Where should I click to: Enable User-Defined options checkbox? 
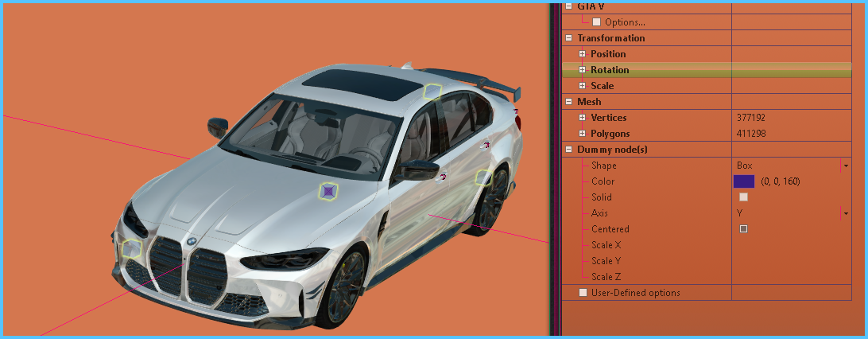(x=583, y=293)
